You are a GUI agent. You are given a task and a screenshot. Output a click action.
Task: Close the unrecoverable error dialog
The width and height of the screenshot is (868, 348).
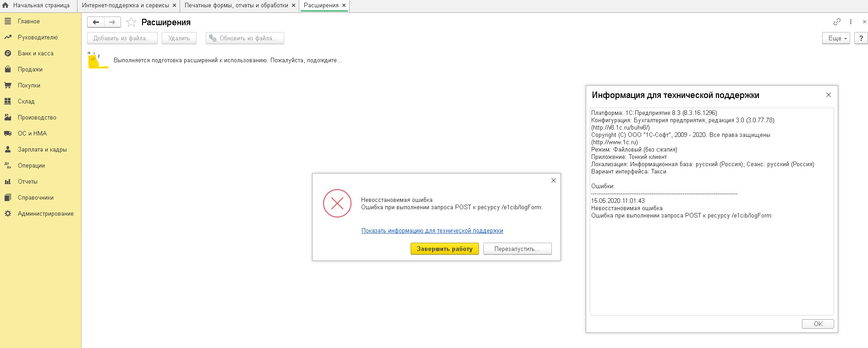554,180
